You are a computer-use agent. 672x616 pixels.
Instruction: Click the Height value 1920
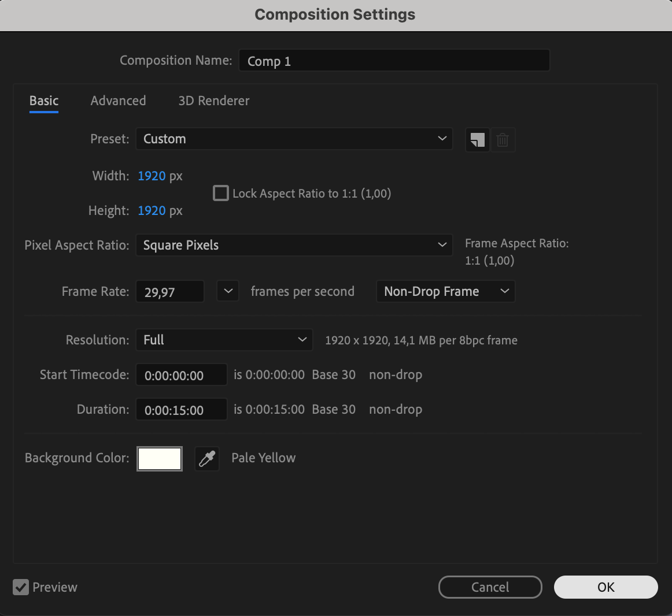pyautogui.click(x=152, y=211)
